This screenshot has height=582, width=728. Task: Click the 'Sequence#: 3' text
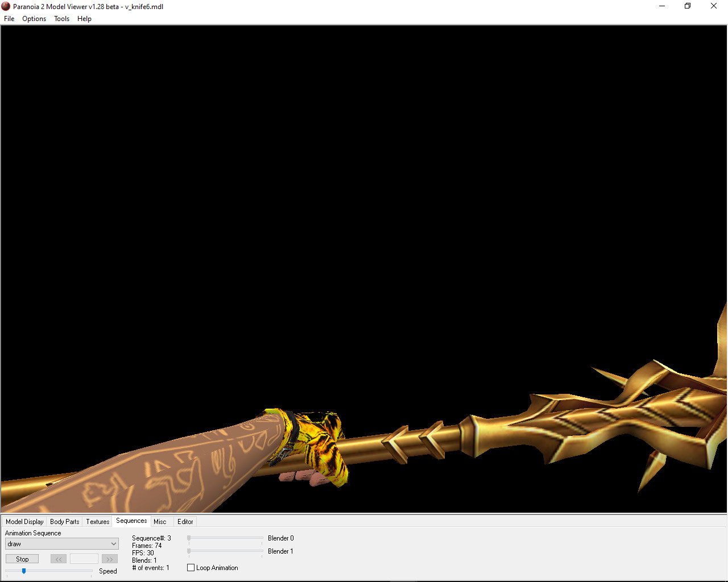click(x=151, y=538)
